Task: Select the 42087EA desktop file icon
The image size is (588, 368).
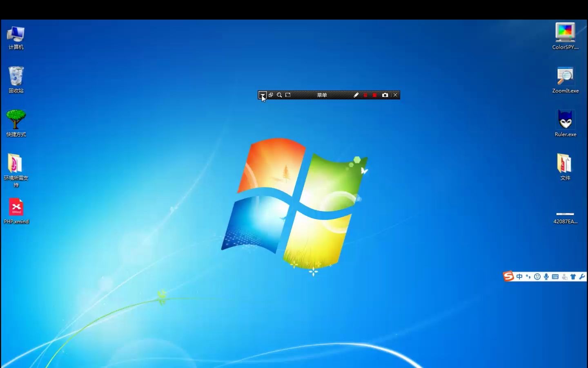Action: (x=565, y=218)
